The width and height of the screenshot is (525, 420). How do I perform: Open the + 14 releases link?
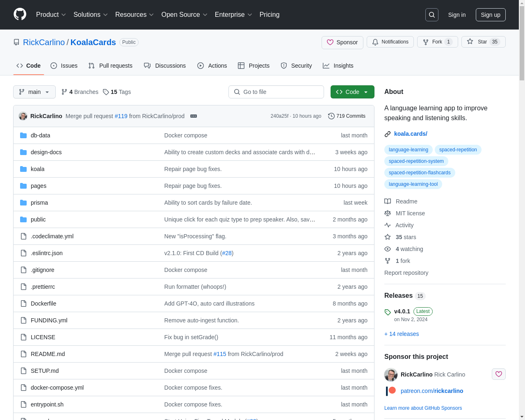(x=402, y=334)
